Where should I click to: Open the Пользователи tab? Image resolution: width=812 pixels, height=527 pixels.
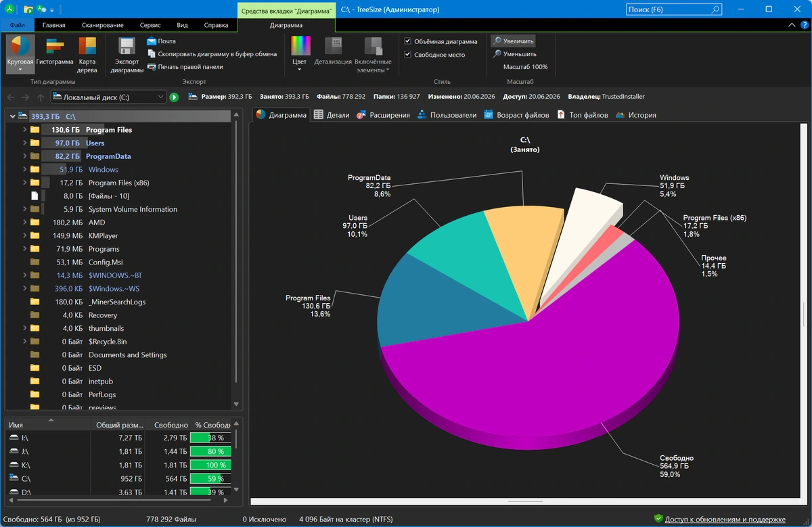click(x=447, y=115)
